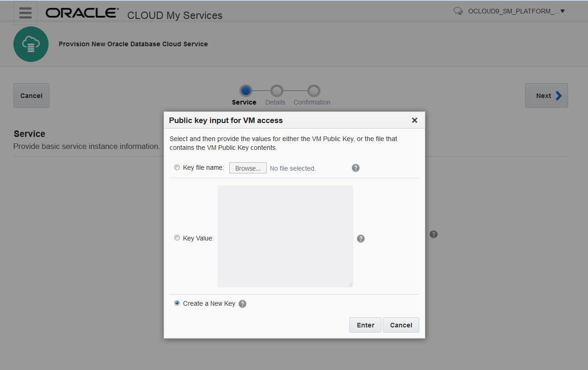Select the Key Value radio option

177,238
